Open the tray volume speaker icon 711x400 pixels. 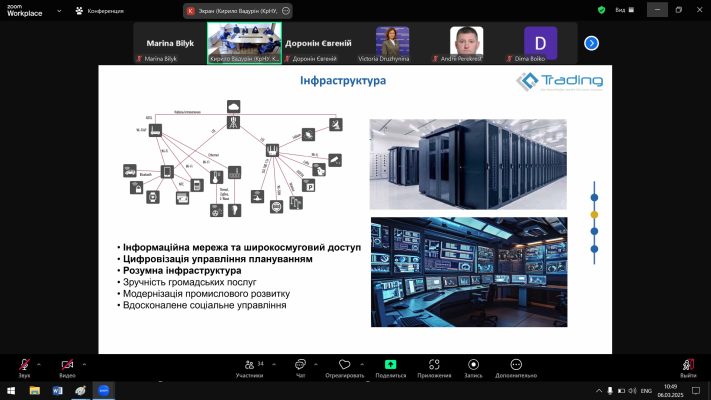click(633, 390)
